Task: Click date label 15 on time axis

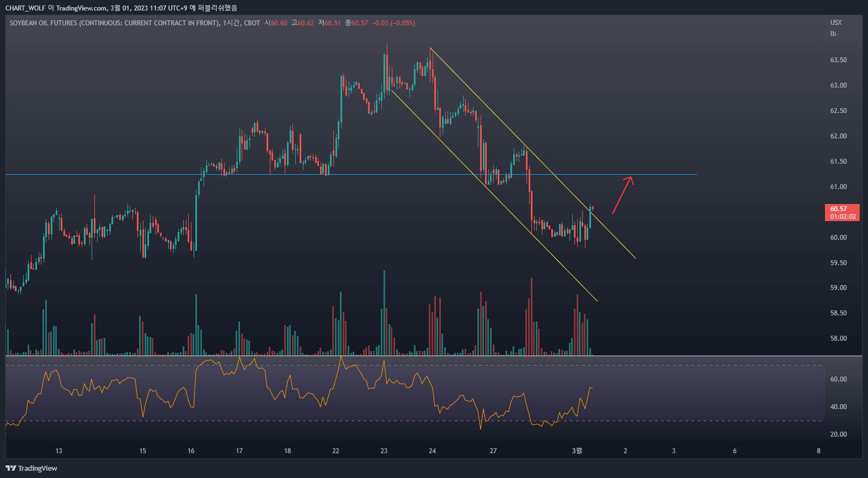Action: (x=142, y=451)
